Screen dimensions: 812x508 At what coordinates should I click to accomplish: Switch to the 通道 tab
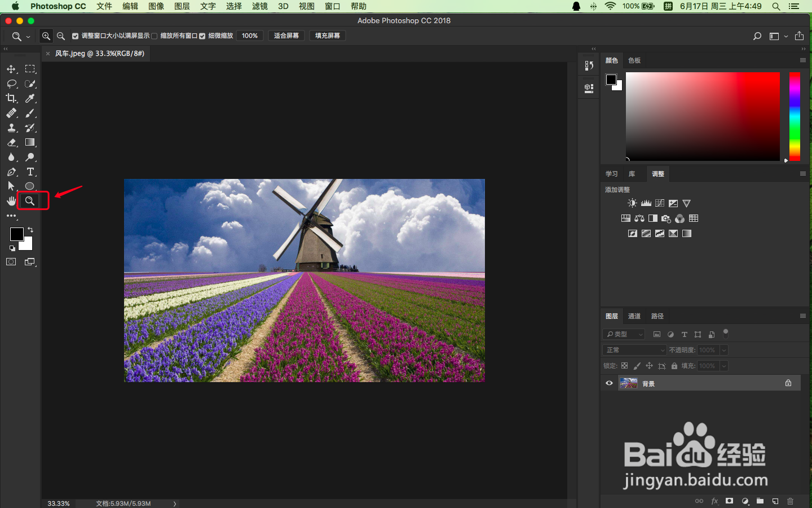[x=634, y=316]
